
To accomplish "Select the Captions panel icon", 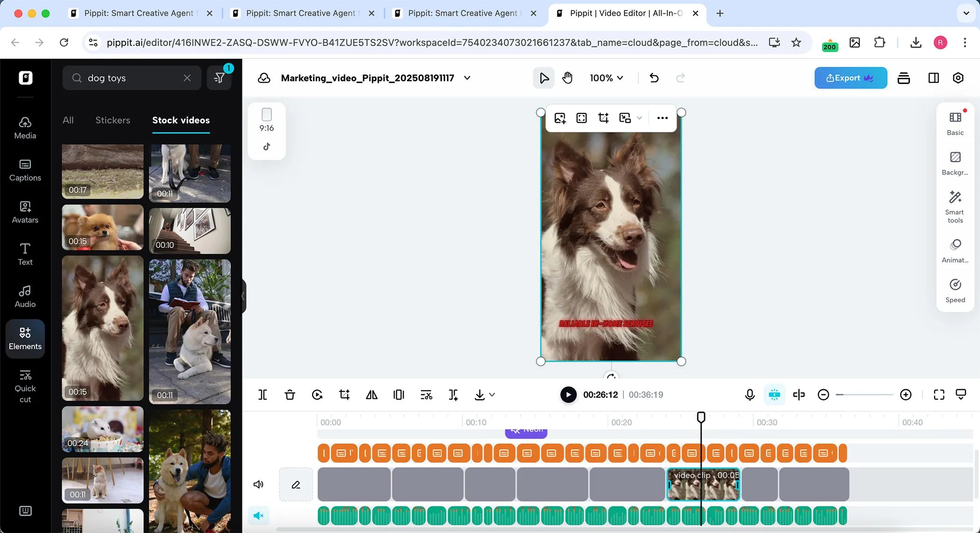I will point(25,170).
